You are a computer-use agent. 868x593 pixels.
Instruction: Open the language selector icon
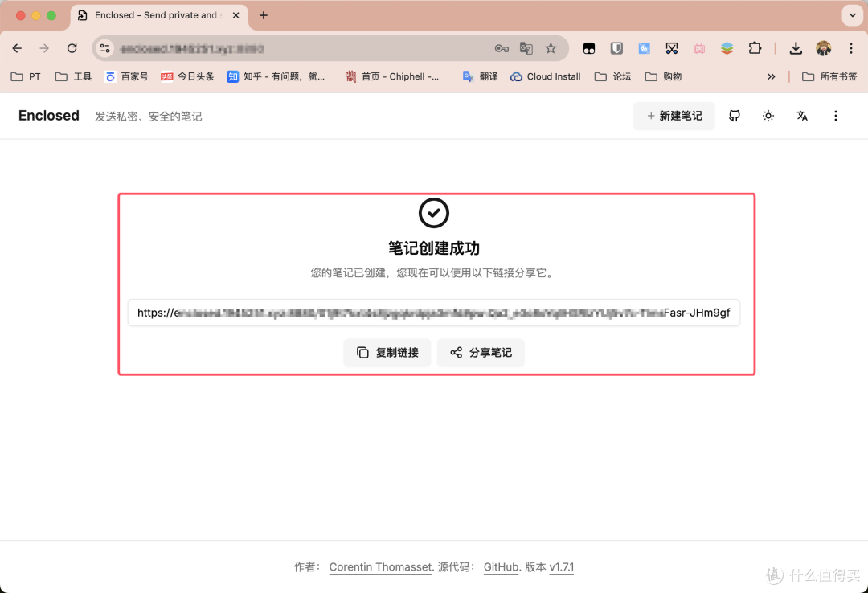tap(802, 116)
